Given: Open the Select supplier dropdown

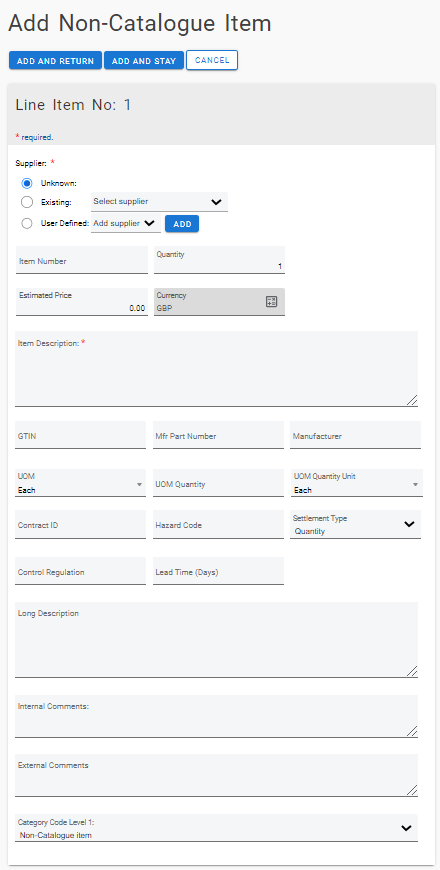Looking at the screenshot, I should tap(159, 202).
